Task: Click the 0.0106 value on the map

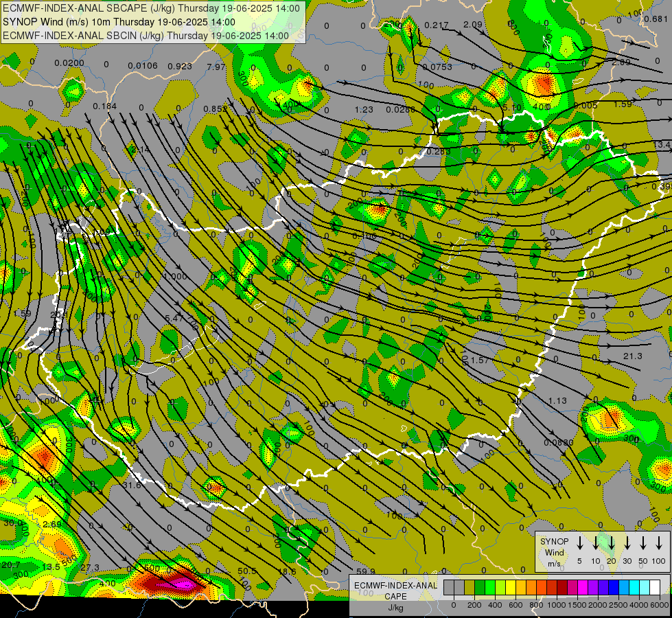Action: (143, 66)
